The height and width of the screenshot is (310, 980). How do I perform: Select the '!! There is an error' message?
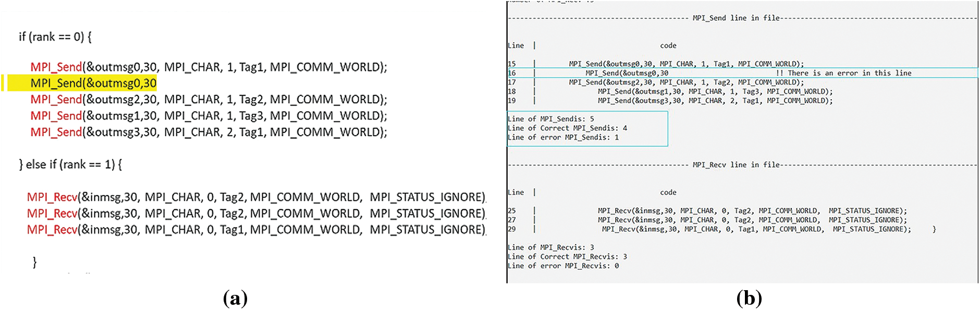click(843, 73)
